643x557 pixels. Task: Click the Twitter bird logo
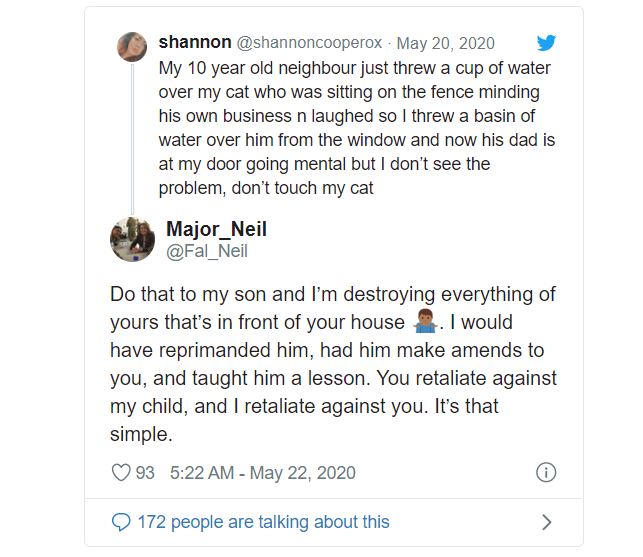(545, 42)
